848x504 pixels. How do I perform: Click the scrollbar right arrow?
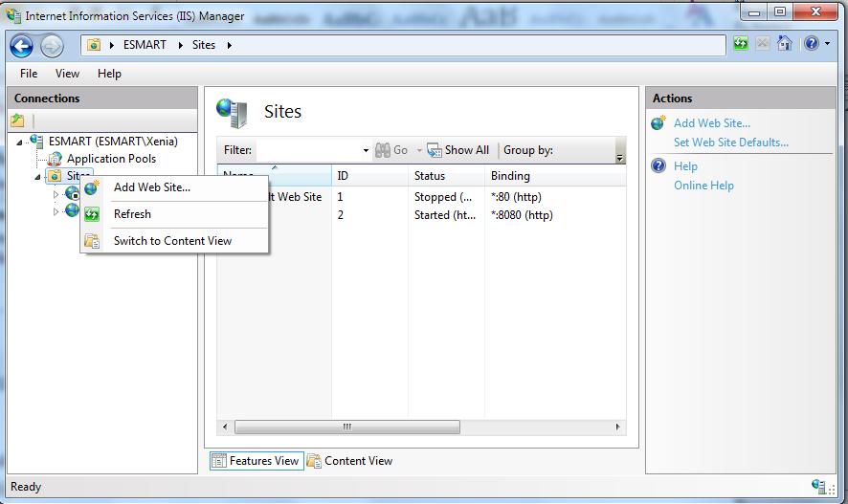(618, 427)
